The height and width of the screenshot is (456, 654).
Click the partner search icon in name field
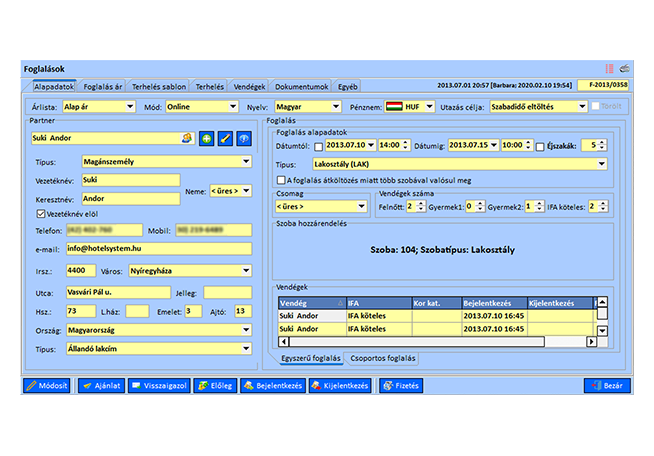(x=186, y=138)
